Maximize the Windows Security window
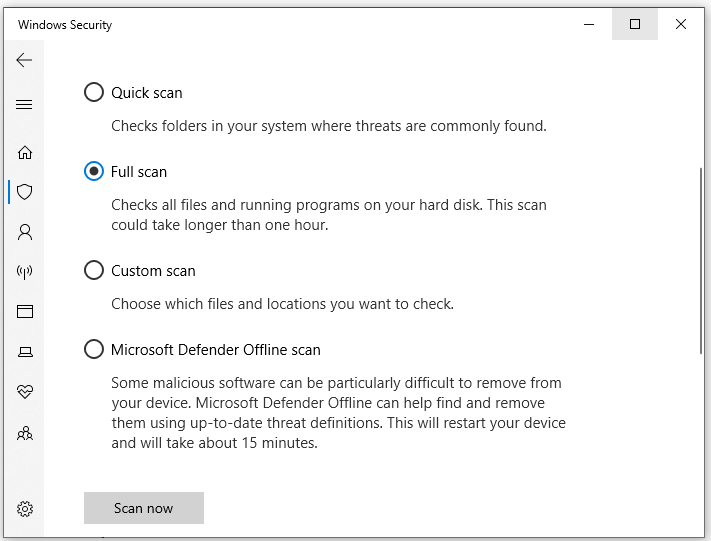Screen dimensions: 711x541 (635, 24)
